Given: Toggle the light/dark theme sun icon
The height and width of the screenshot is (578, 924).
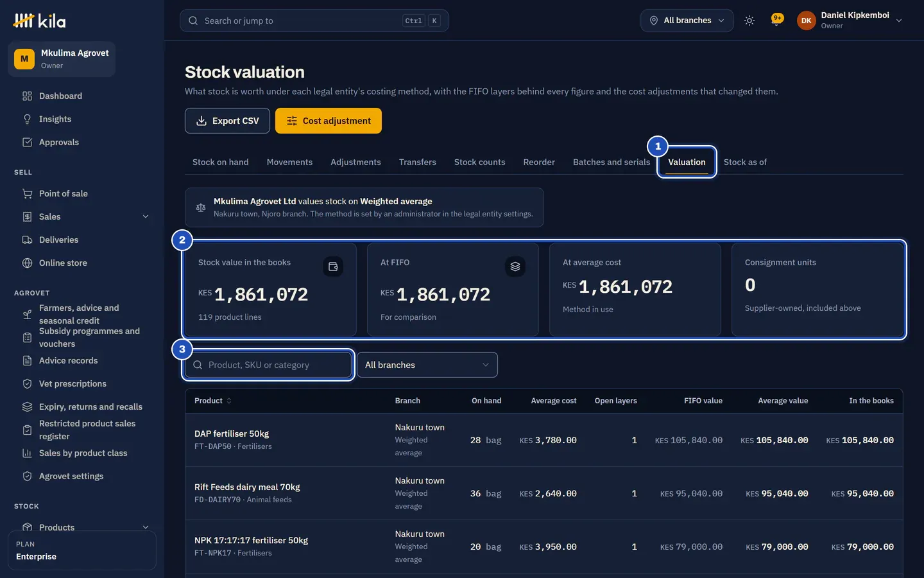Looking at the screenshot, I should pos(749,21).
